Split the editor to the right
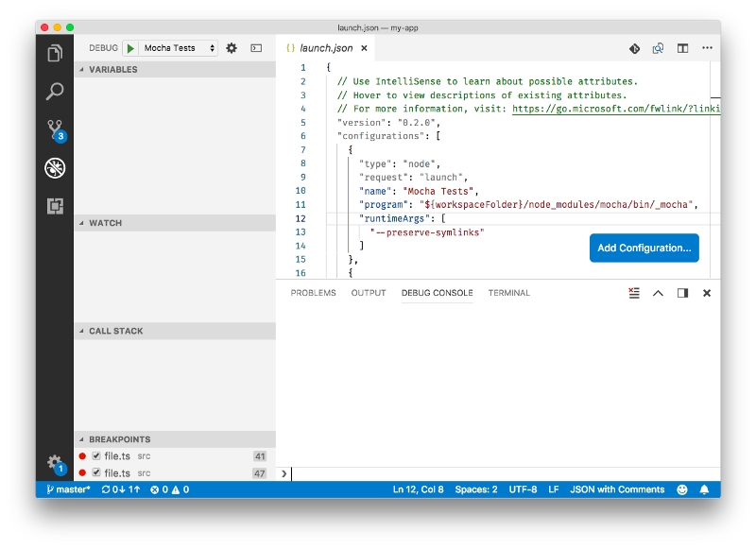Image resolution: width=756 pixels, height=549 pixels. [682, 48]
